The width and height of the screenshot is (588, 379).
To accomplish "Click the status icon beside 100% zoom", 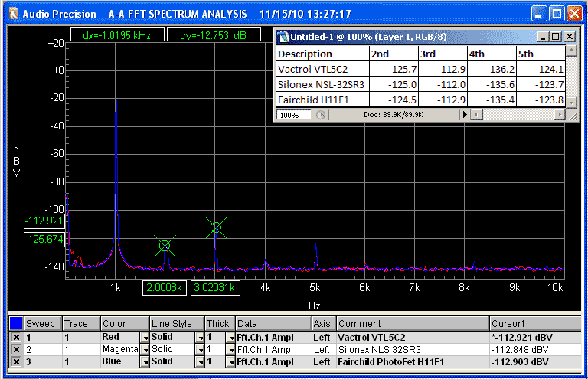I will pos(320,115).
